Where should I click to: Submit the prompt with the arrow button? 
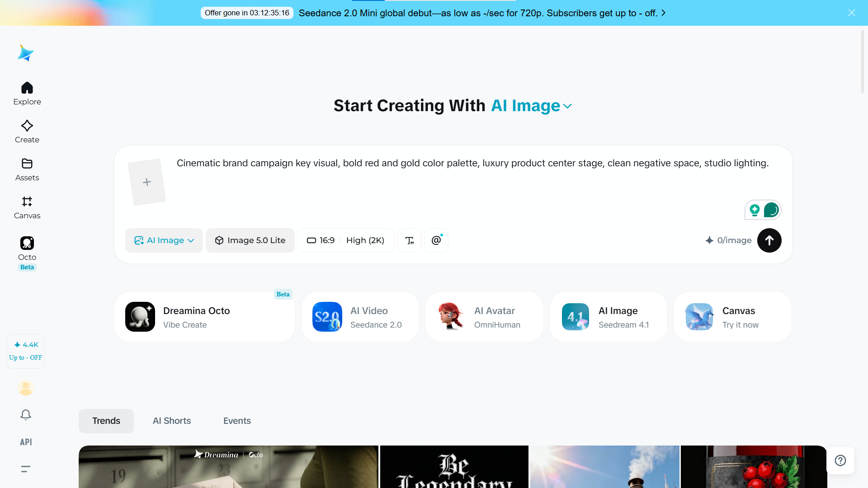(x=769, y=240)
